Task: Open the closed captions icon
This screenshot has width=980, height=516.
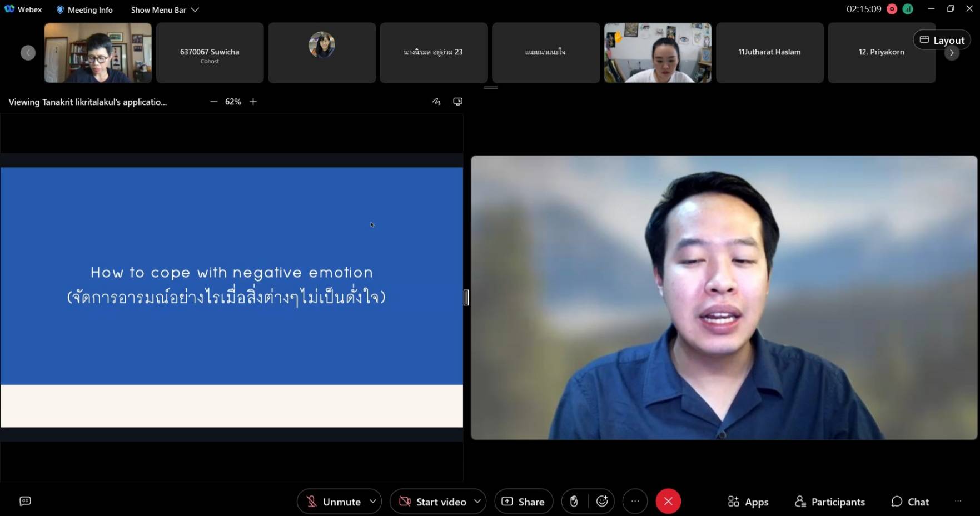Action: tap(25, 501)
